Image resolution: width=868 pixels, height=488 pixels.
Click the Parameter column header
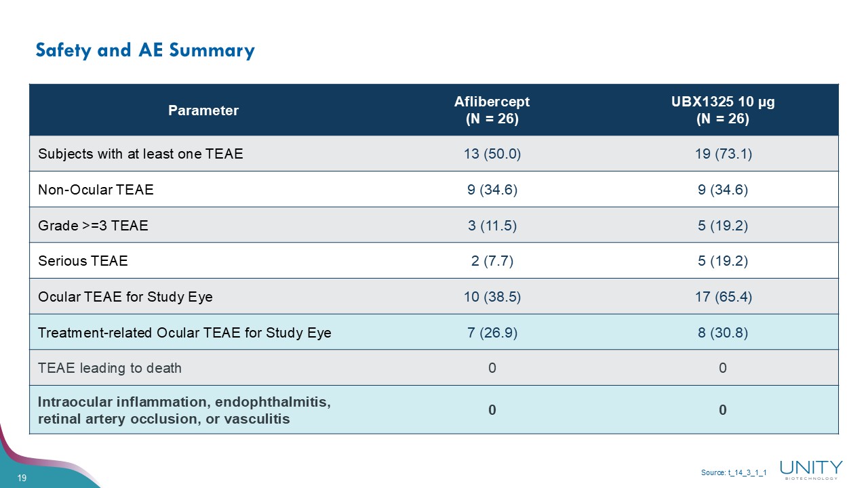(x=203, y=110)
